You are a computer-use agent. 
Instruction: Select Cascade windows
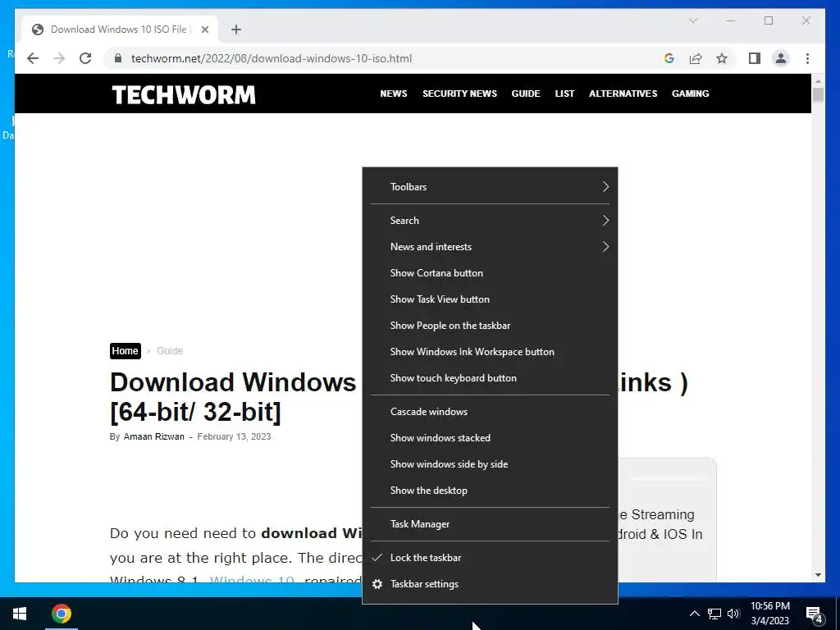click(491, 412)
